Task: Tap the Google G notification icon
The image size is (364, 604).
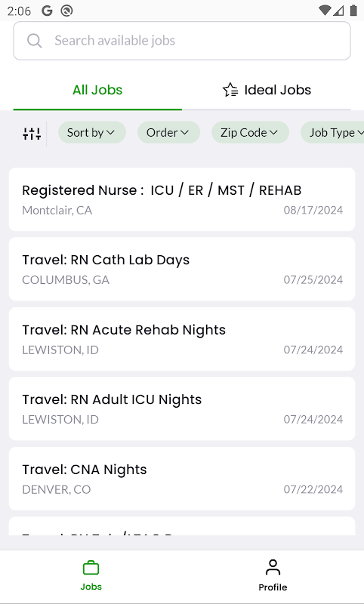Action: [x=47, y=11]
